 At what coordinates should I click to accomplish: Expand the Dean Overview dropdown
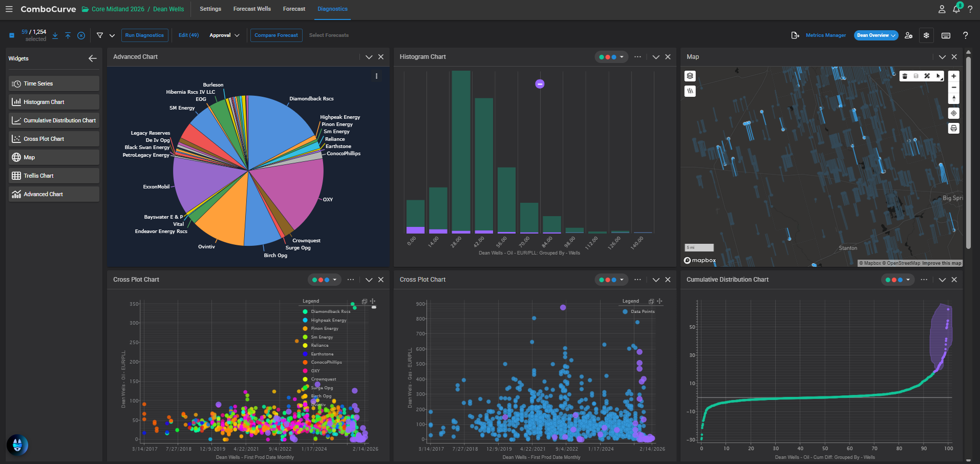(876, 35)
